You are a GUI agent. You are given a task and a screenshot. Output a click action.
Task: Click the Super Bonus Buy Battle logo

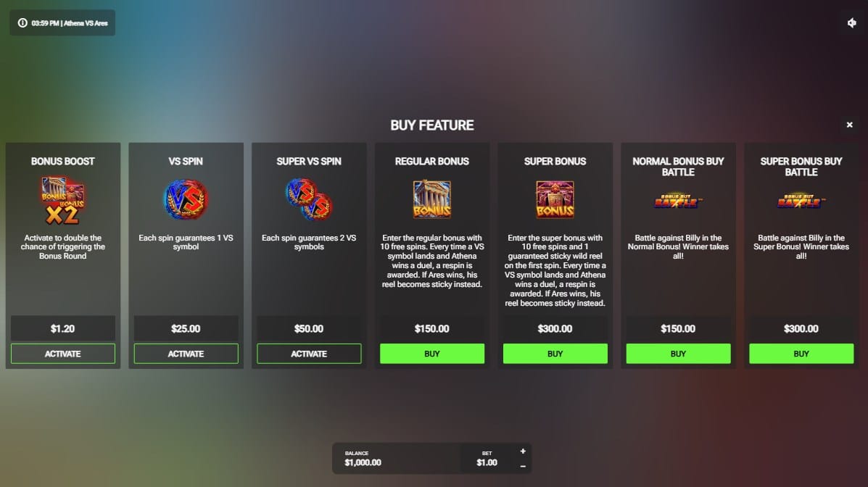pos(801,201)
